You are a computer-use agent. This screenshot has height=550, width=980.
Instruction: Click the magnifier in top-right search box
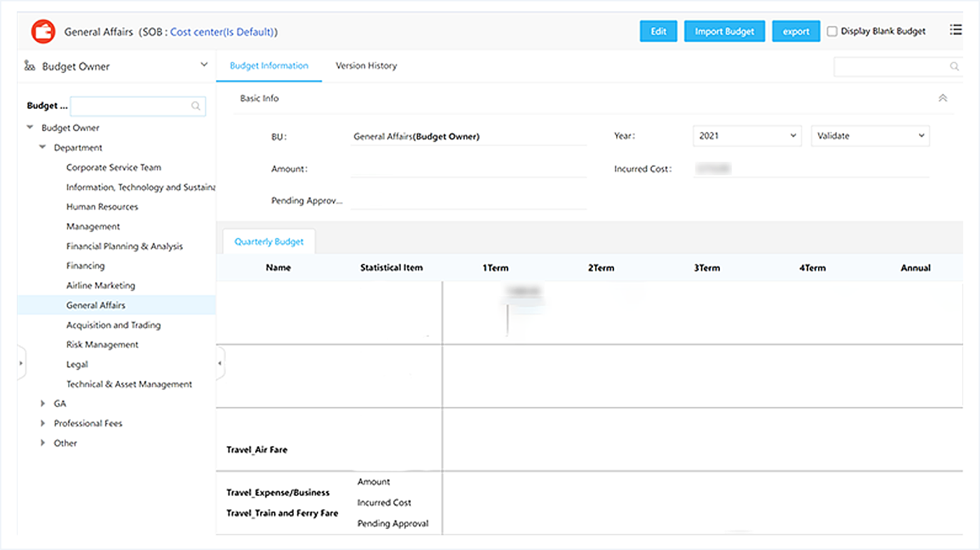(954, 67)
